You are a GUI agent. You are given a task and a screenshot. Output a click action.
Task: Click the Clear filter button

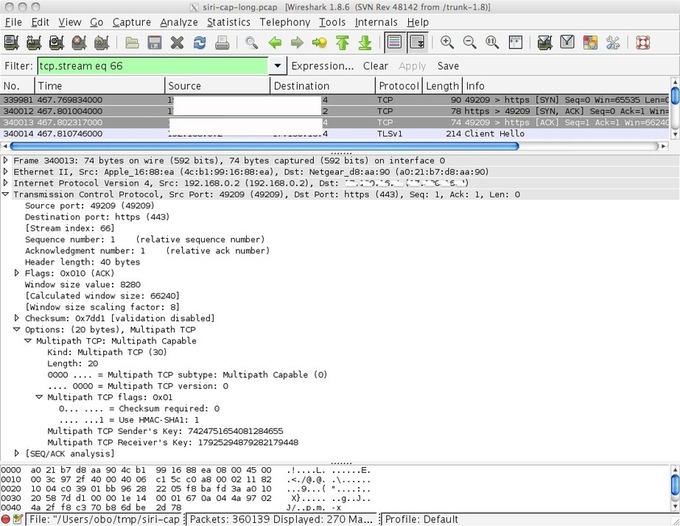tap(376, 66)
